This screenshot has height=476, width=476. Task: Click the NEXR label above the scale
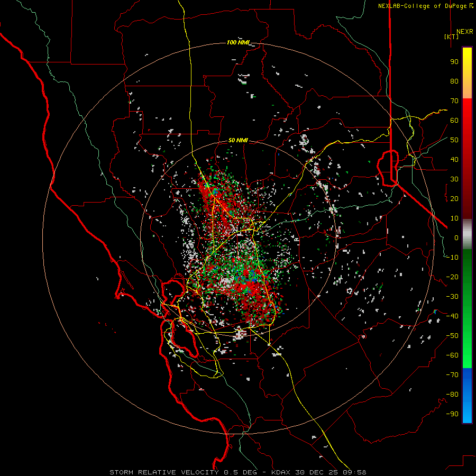click(464, 32)
